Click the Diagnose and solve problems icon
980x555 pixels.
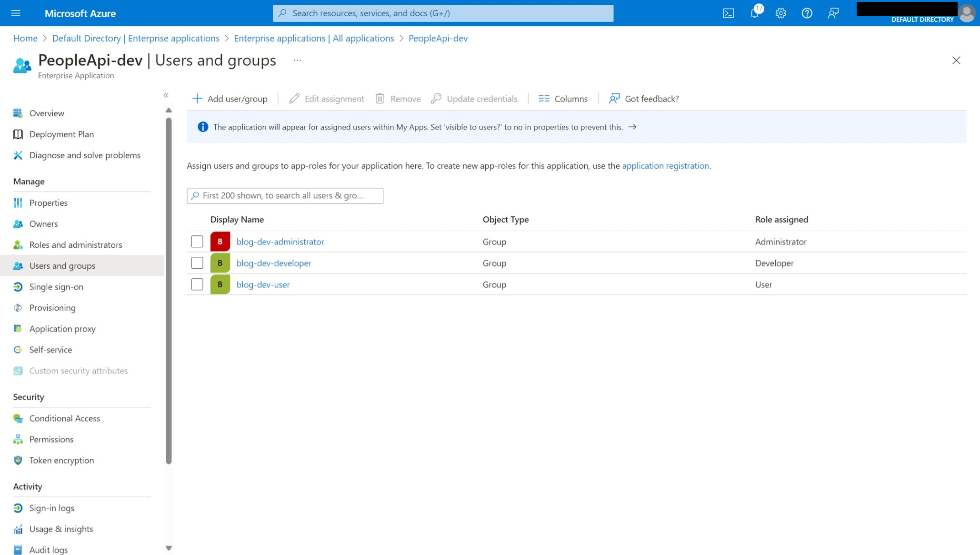click(18, 155)
